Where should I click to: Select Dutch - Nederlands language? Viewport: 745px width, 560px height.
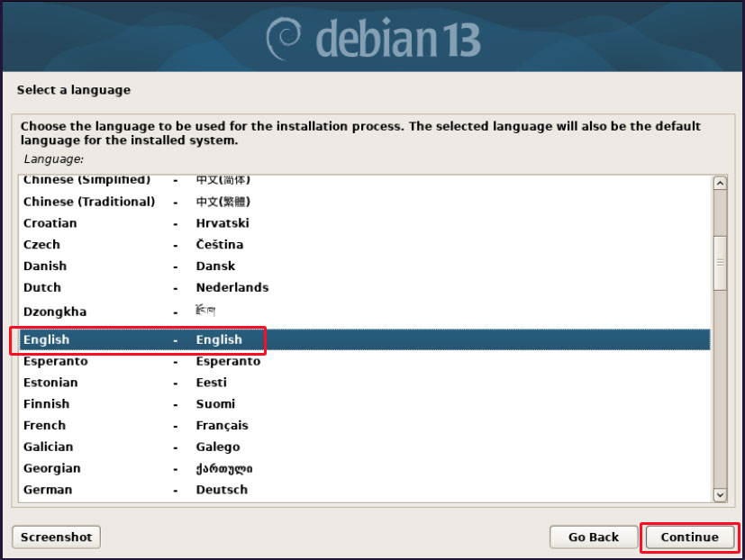365,287
